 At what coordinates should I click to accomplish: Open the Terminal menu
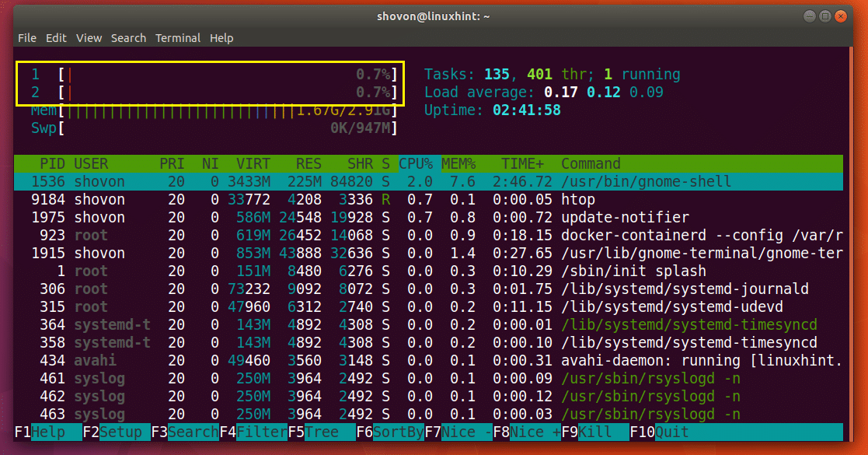178,37
